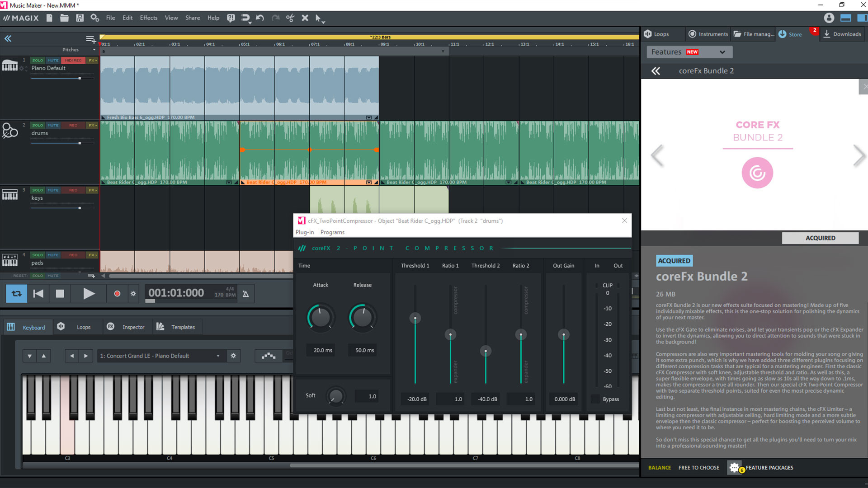This screenshot has width=868, height=488.
Task: Start recording with the red record button
Action: pos(117,293)
